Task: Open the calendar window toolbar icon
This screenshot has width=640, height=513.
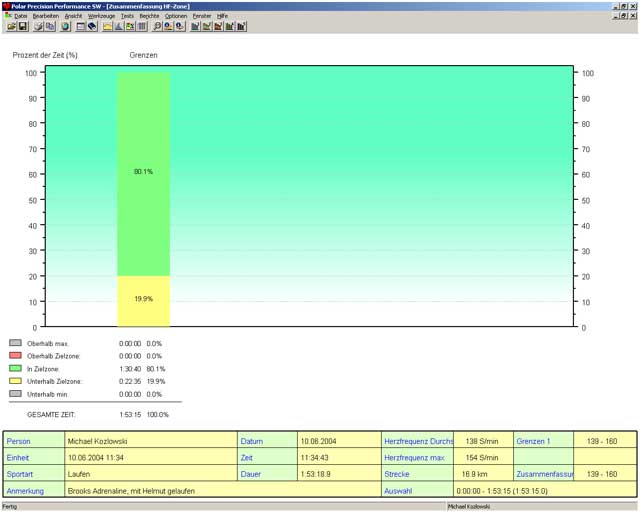Action: pos(81,27)
